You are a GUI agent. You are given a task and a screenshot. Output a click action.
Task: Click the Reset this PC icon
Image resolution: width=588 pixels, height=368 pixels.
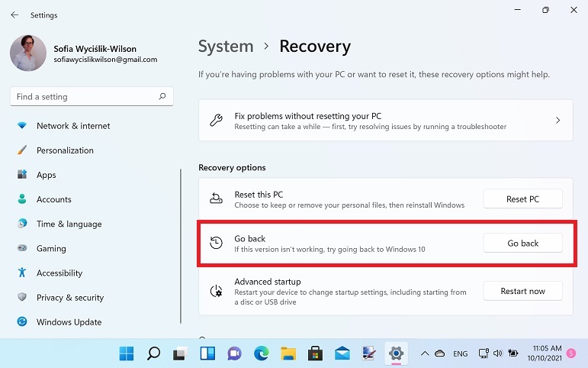coord(216,199)
